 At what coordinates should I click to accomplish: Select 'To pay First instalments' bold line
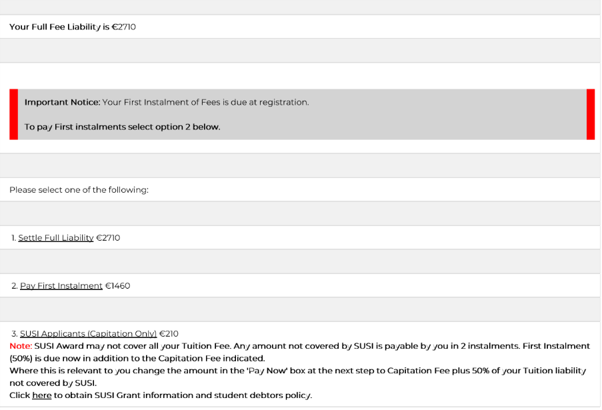coord(122,127)
